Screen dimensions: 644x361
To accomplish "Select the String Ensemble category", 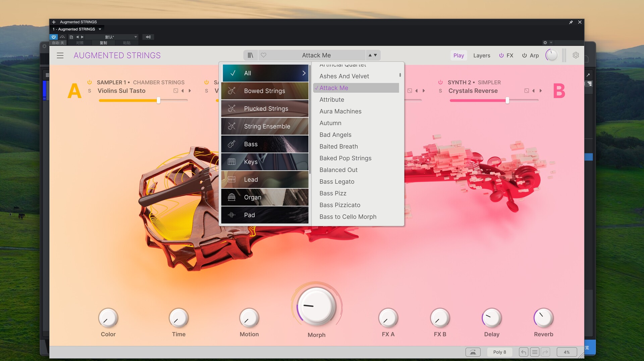I will pos(265,126).
